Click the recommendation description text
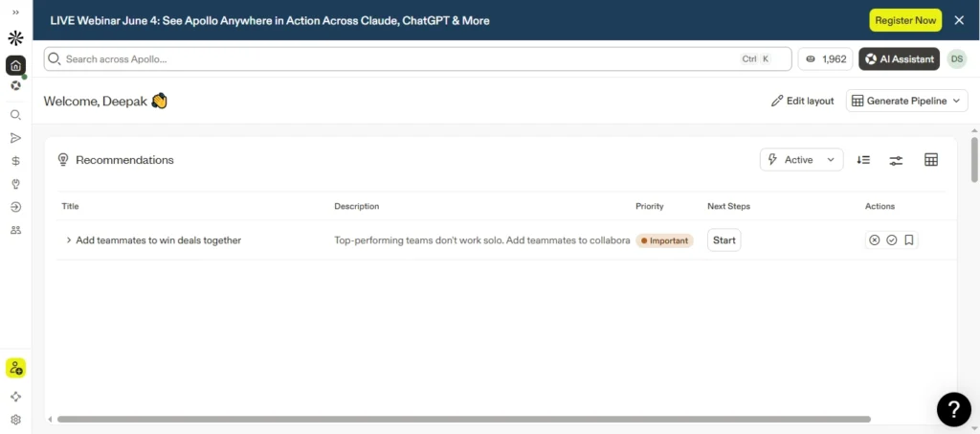Image resolution: width=980 pixels, height=434 pixels. coord(482,240)
